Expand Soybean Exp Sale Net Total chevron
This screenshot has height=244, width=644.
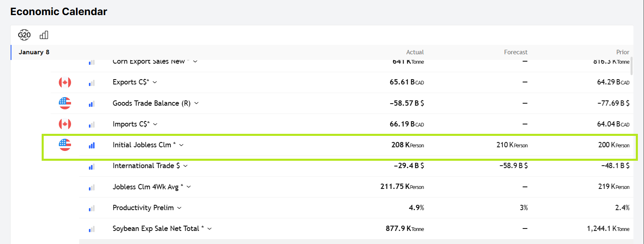tap(209, 229)
